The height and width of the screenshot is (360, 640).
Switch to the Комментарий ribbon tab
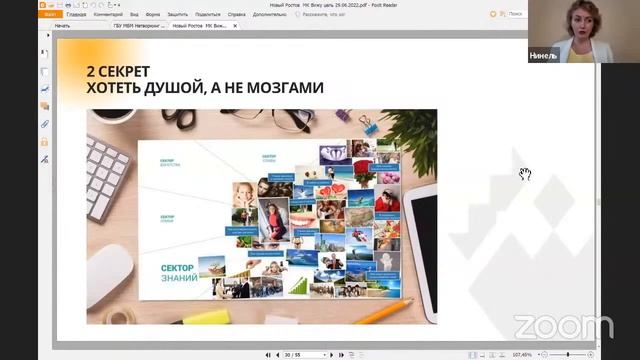tap(108, 14)
